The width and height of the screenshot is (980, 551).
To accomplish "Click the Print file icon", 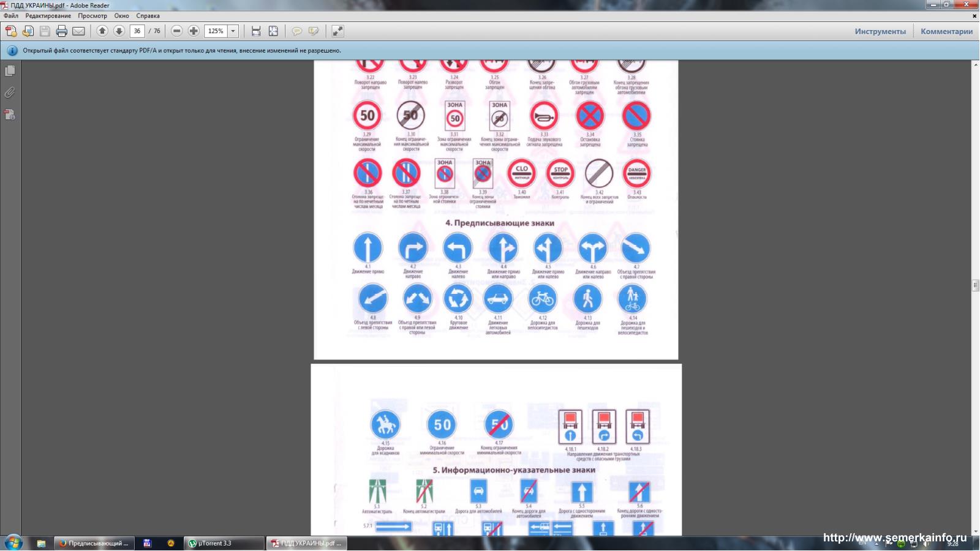I will pos(62,31).
